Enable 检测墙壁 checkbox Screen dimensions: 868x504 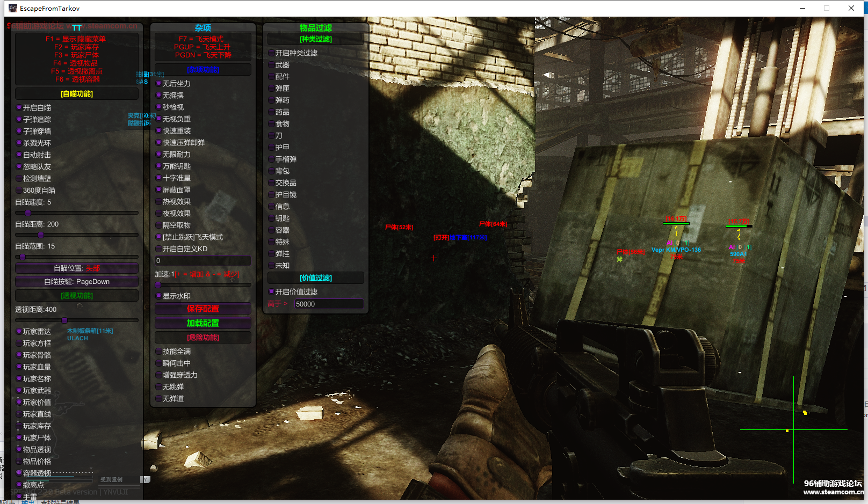click(x=19, y=178)
